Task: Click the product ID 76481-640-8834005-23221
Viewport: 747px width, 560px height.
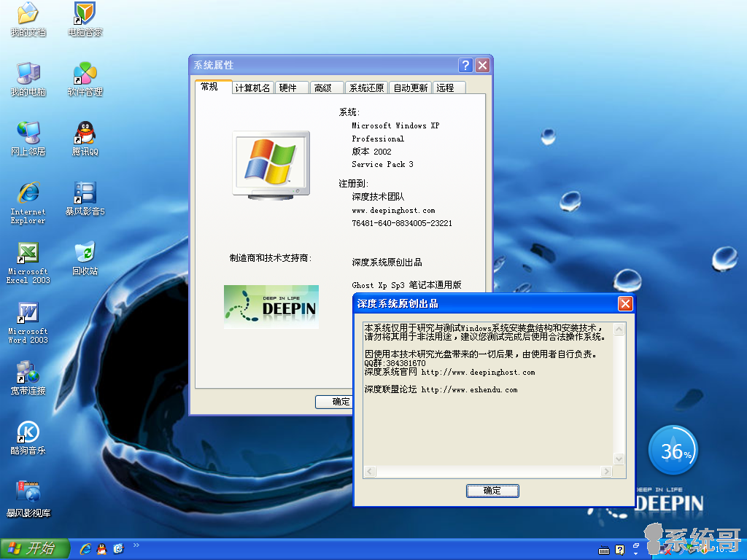Action: click(x=402, y=223)
